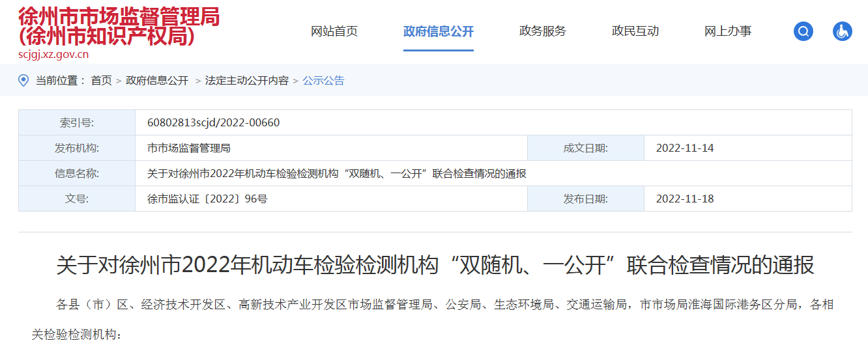Click the 成文日期 label cell
The width and height of the screenshot is (868, 347).
(x=586, y=148)
